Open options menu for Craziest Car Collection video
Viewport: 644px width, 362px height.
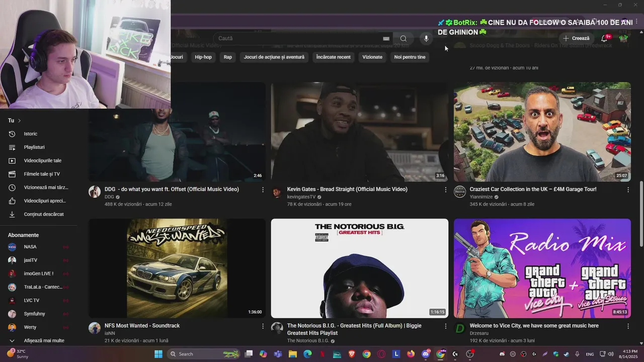(628, 190)
